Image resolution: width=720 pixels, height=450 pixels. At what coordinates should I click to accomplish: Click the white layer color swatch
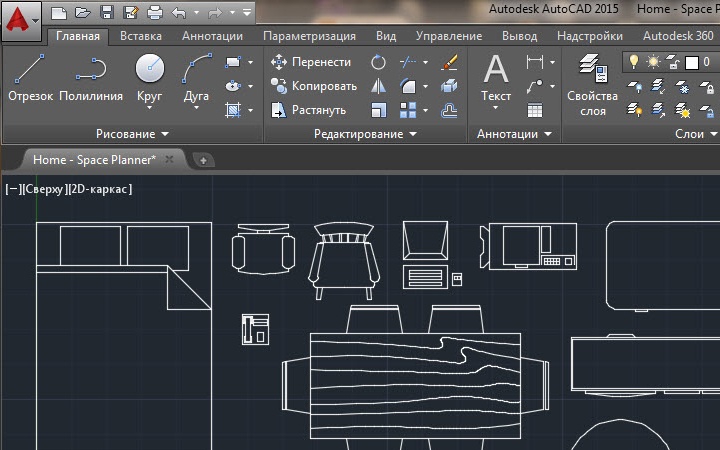(x=692, y=62)
